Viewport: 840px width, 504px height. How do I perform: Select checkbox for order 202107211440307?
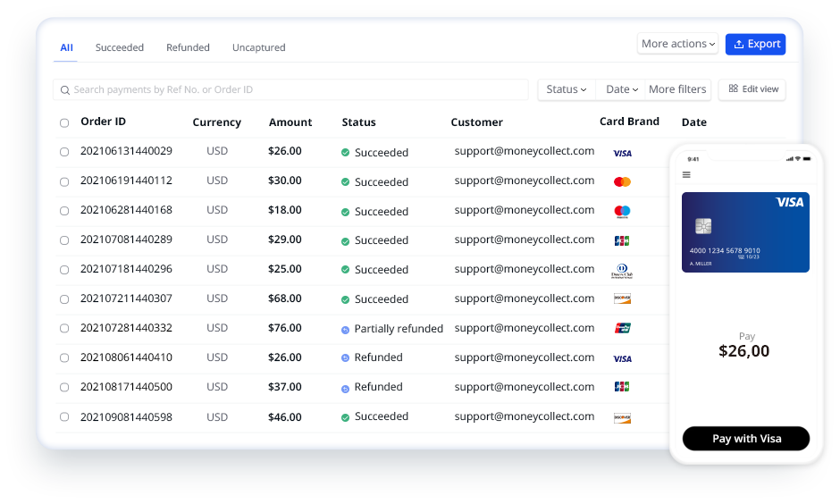click(x=64, y=299)
